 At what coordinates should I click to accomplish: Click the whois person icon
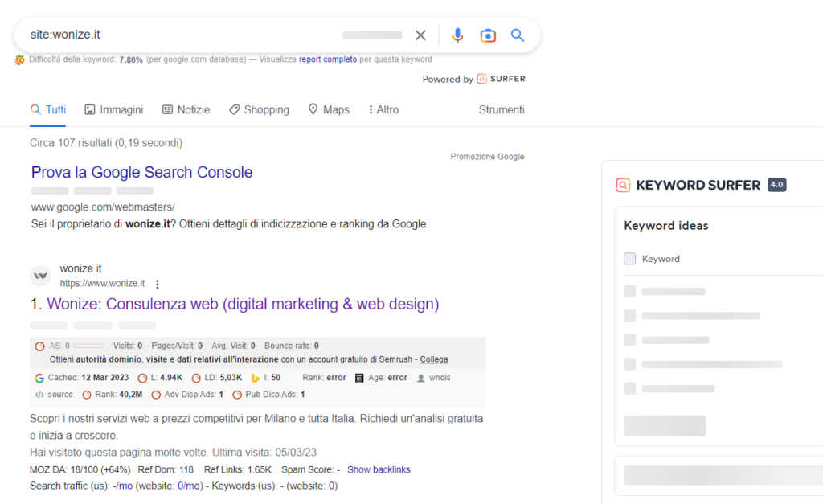tap(421, 378)
